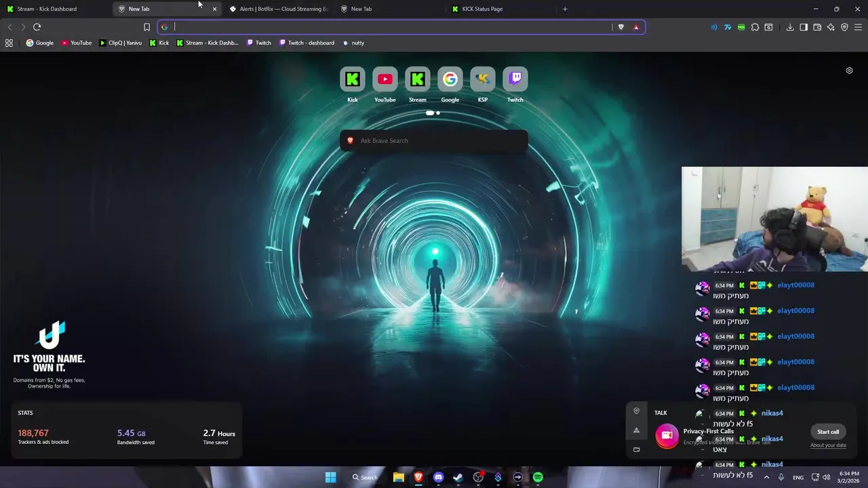Toggle the ENG language indicator
This screenshot has width=868, height=488.
click(798, 477)
